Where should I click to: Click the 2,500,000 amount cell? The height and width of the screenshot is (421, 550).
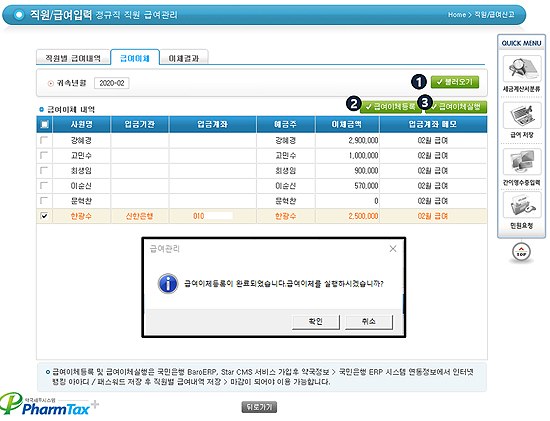(347, 216)
